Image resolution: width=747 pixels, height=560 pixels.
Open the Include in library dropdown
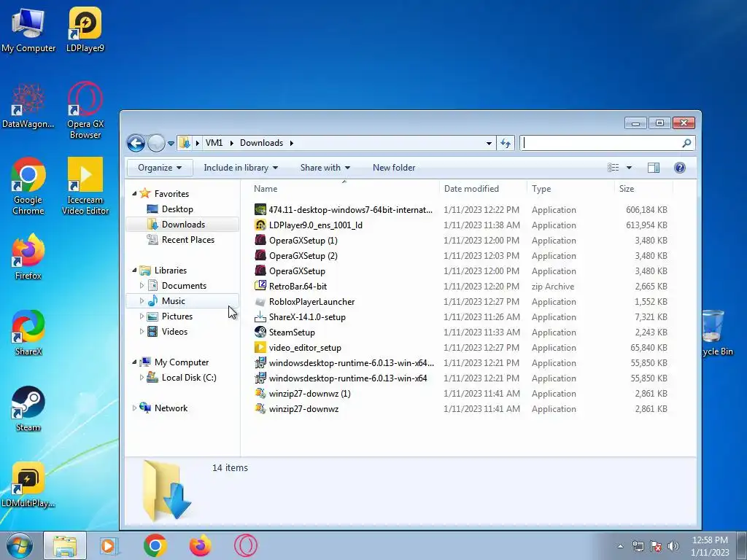(241, 168)
